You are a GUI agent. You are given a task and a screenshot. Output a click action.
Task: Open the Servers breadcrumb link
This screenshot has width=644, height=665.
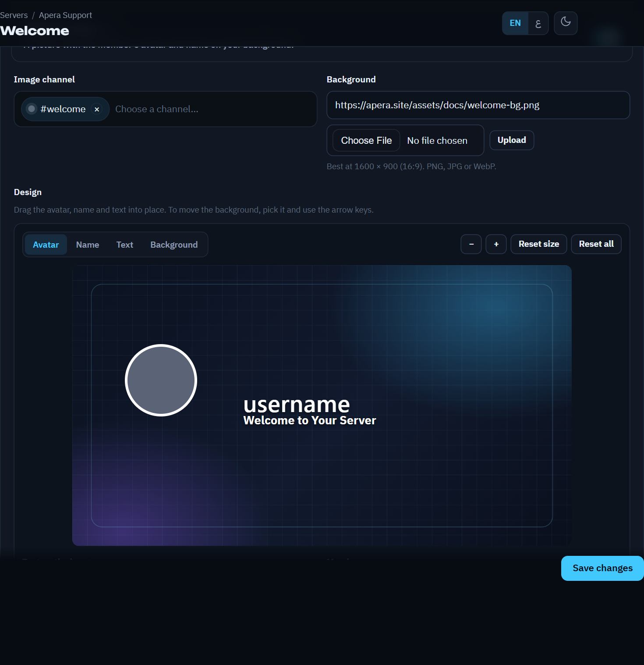click(14, 15)
